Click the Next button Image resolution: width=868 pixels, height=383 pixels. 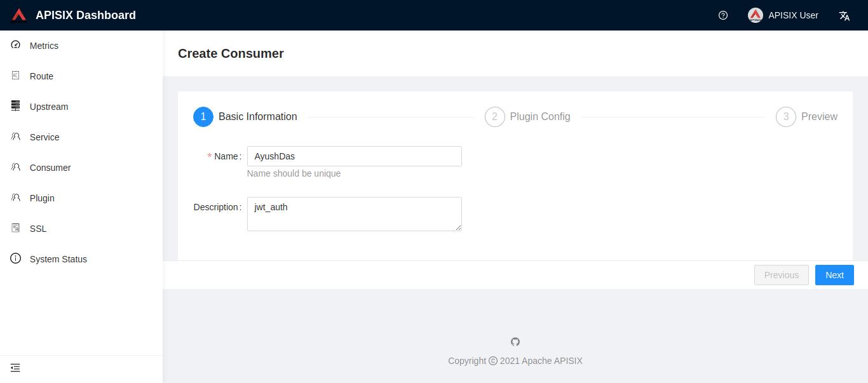coord(834,274)
